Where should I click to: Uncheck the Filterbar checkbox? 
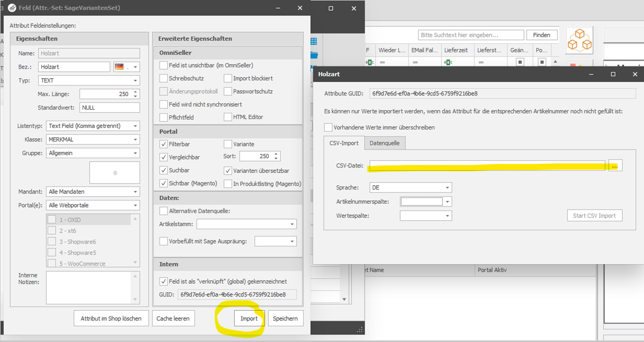[x=164, y=144]
